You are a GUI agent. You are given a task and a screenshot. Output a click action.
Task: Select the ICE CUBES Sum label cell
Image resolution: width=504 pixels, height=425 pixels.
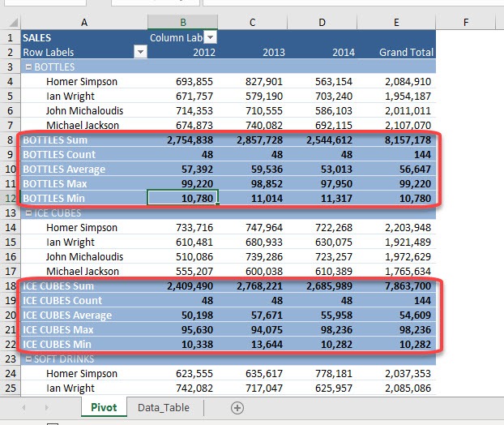tap(84, 285)
